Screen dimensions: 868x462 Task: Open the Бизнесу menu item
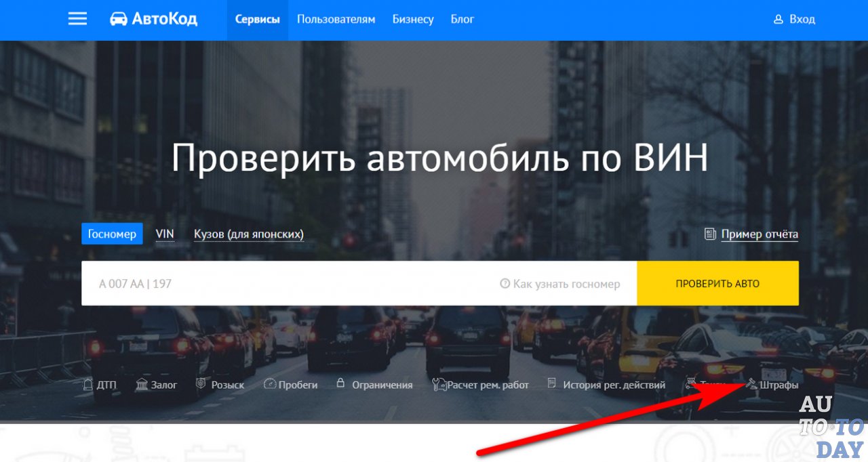[413, 19]
